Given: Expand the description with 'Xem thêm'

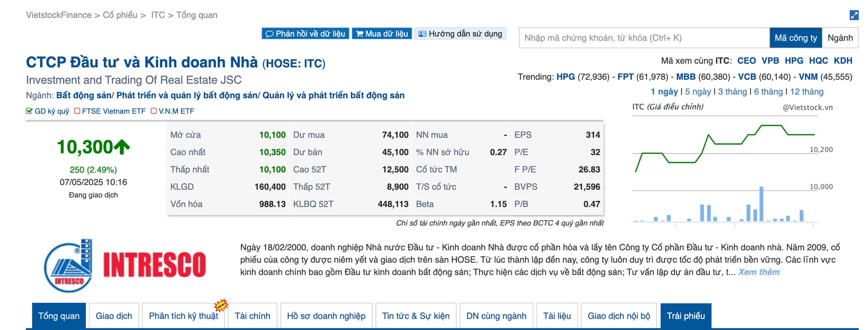Looking at the screenshot, I should tap(759, 272).
